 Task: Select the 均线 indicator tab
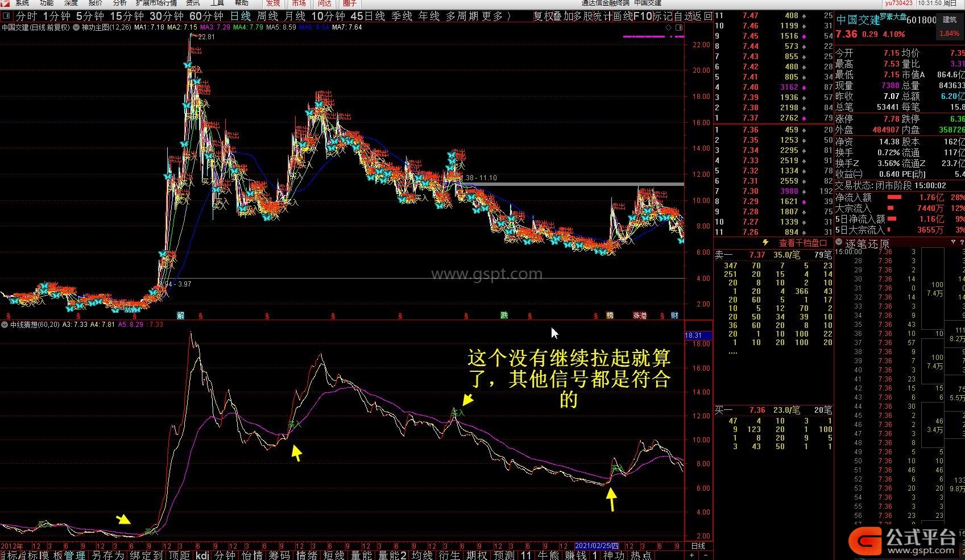point(423,555)
